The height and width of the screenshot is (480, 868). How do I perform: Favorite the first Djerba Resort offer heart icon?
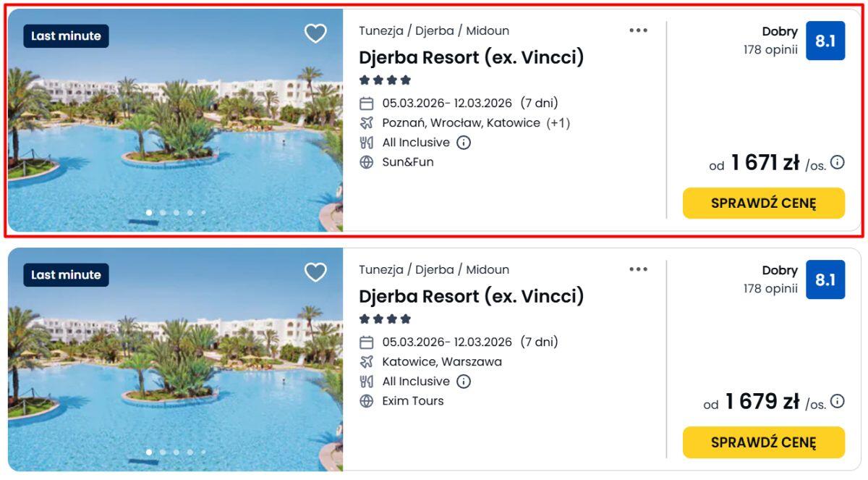click(x=315, y=33)
